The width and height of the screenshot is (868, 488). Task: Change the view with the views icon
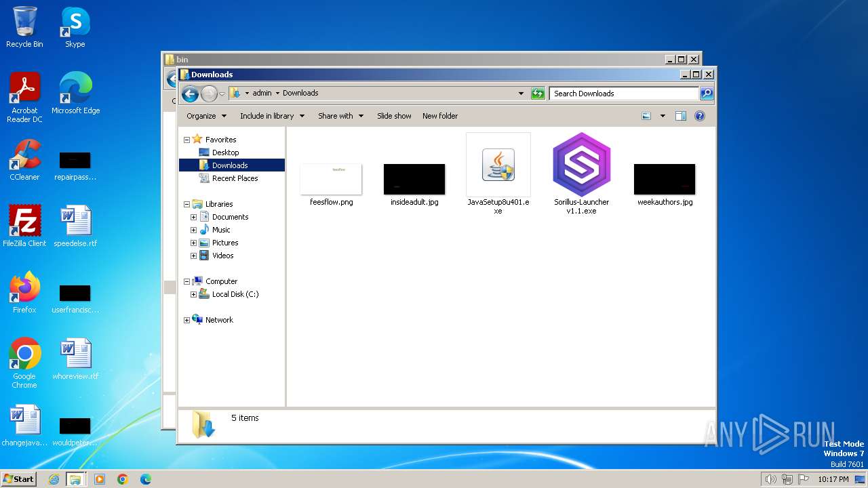click(x=646, y=116)
